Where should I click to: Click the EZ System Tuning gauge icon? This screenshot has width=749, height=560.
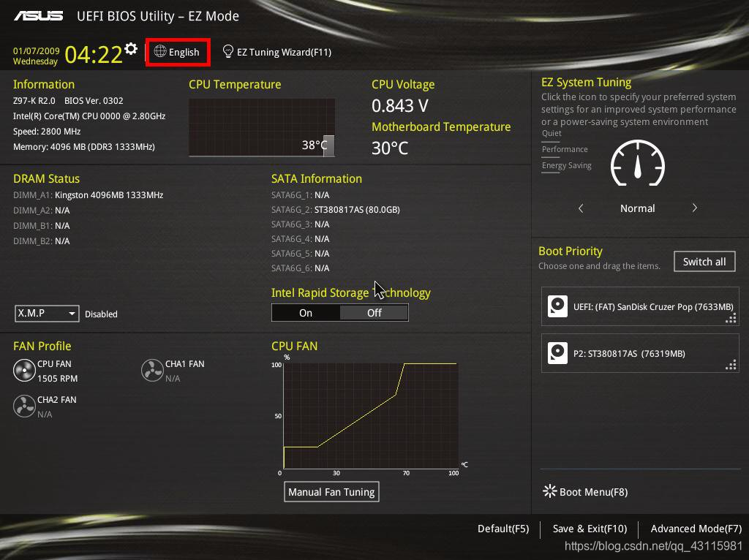(x=638, y=163)
